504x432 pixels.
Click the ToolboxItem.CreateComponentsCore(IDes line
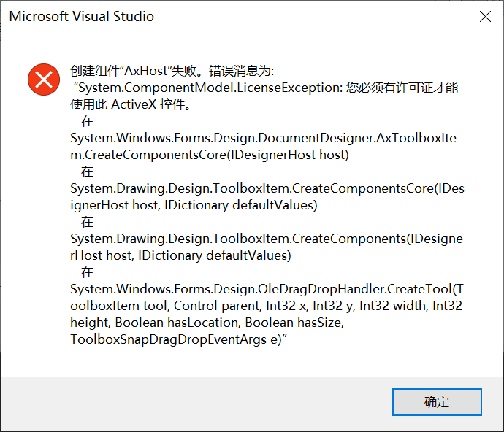tap(267, 188)
